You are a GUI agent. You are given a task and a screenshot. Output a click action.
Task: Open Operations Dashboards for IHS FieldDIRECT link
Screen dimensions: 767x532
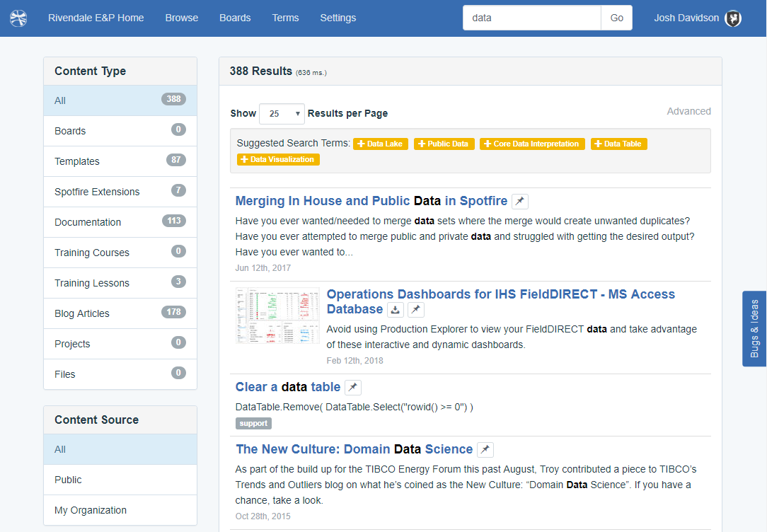pyautogui.click(x=500, y=301)
